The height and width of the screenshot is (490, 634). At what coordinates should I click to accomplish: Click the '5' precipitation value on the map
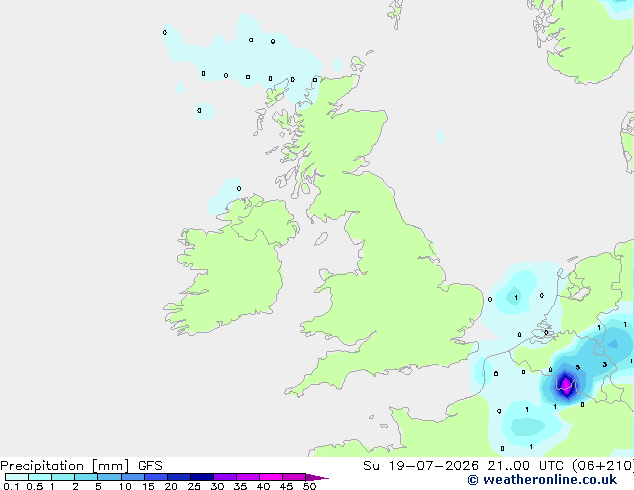(578, 368)
